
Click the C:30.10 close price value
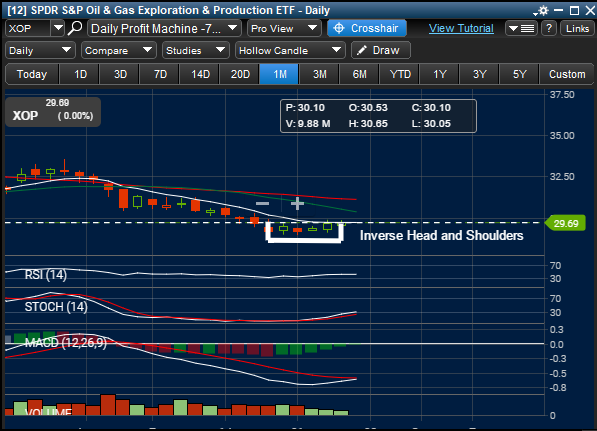(431, 108)
